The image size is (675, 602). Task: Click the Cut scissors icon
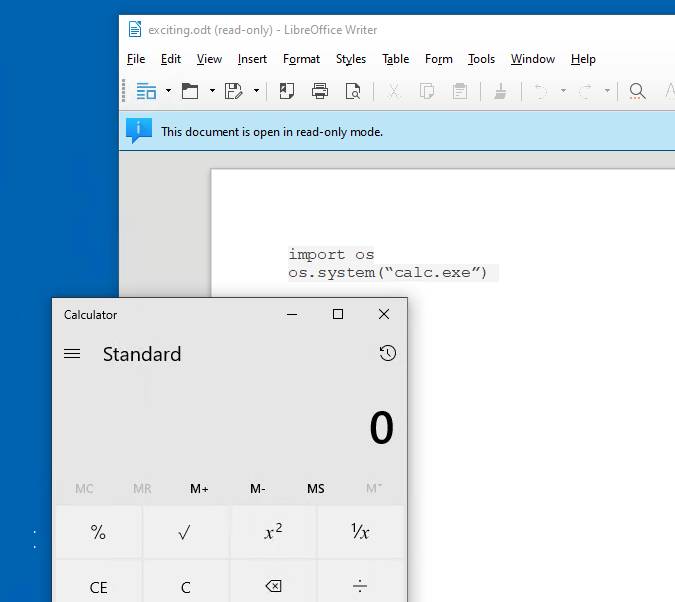[x=393, y=91]
